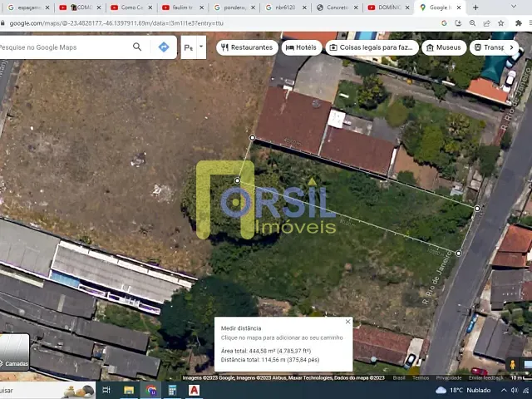Click the 10 m map scale indicator
The image size is (532, 399).
pos(520,377)
